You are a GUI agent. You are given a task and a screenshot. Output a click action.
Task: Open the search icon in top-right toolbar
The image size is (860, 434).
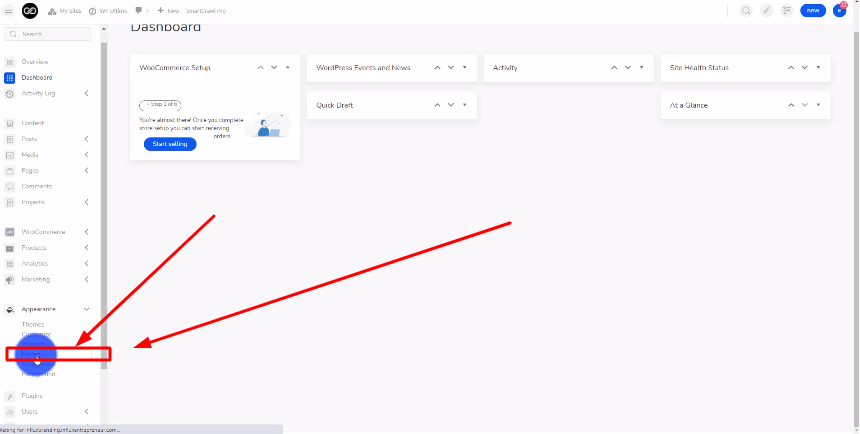point(745,10)
